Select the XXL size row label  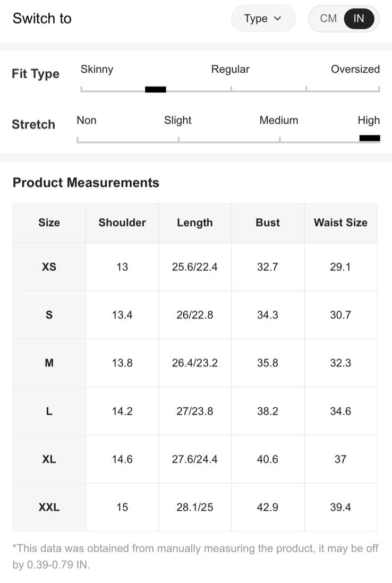pos(49,507)
